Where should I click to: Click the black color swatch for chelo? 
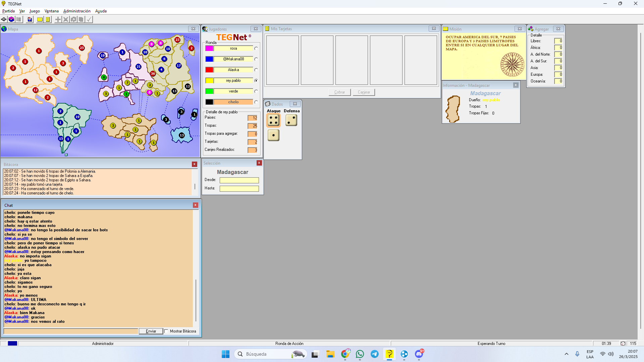point(209,102)
